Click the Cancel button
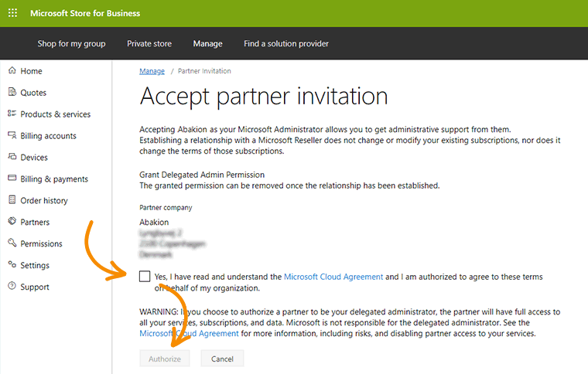The width and height of the screenshot is (588, 374). pos(222,359)
